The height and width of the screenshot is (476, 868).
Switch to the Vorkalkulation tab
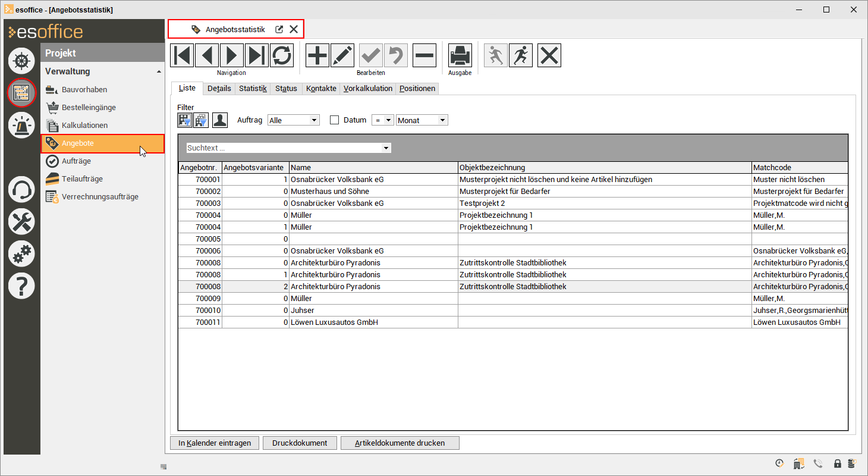click(368, 89)
